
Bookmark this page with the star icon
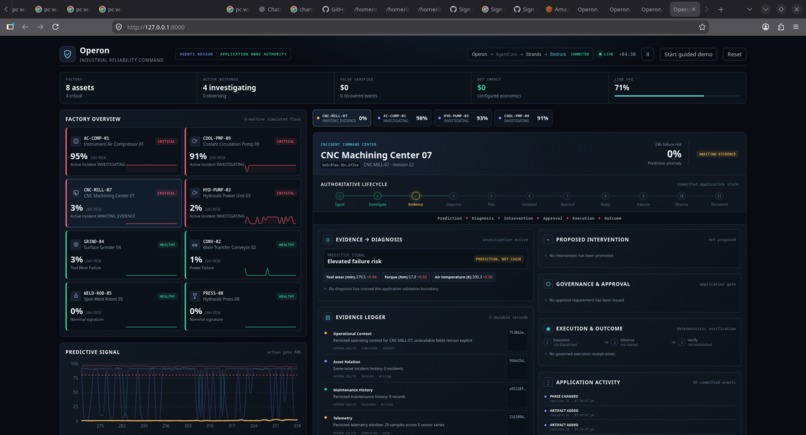click(702, 27)
